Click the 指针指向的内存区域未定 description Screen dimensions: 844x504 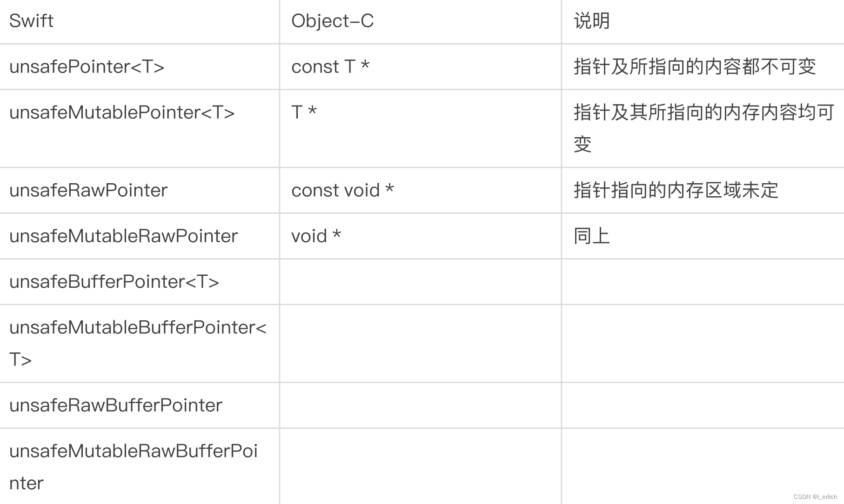[x=676, y=190]
